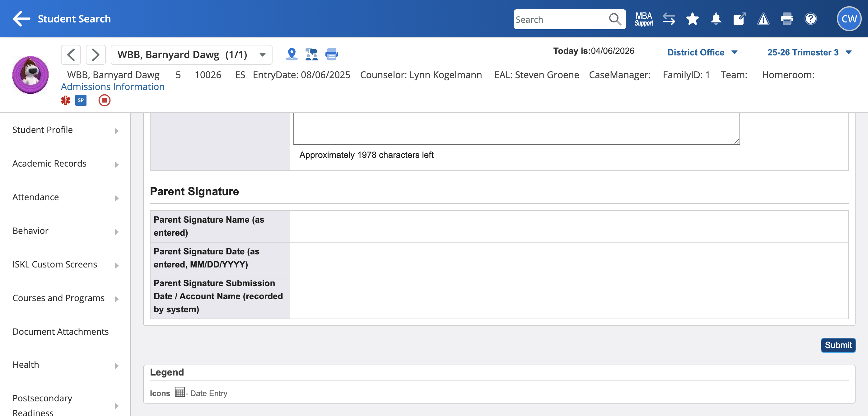Open the MBA Support icon

(x=644, y=19)
